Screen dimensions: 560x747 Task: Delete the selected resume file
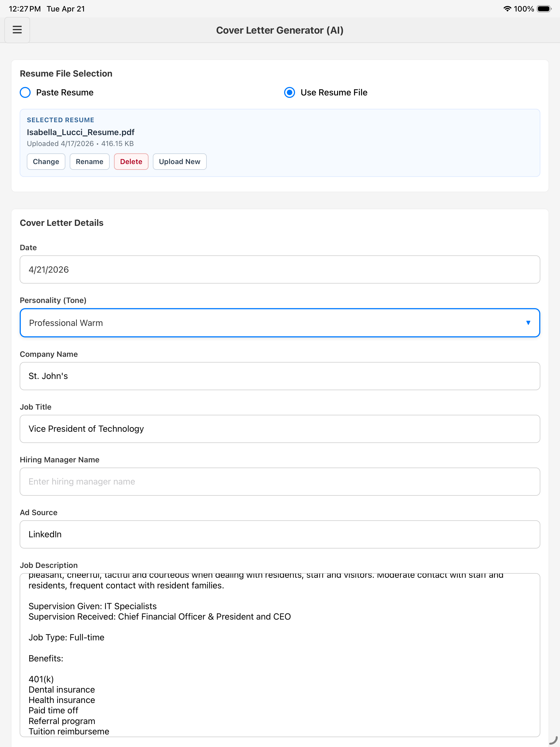click(x=131, y=161)
